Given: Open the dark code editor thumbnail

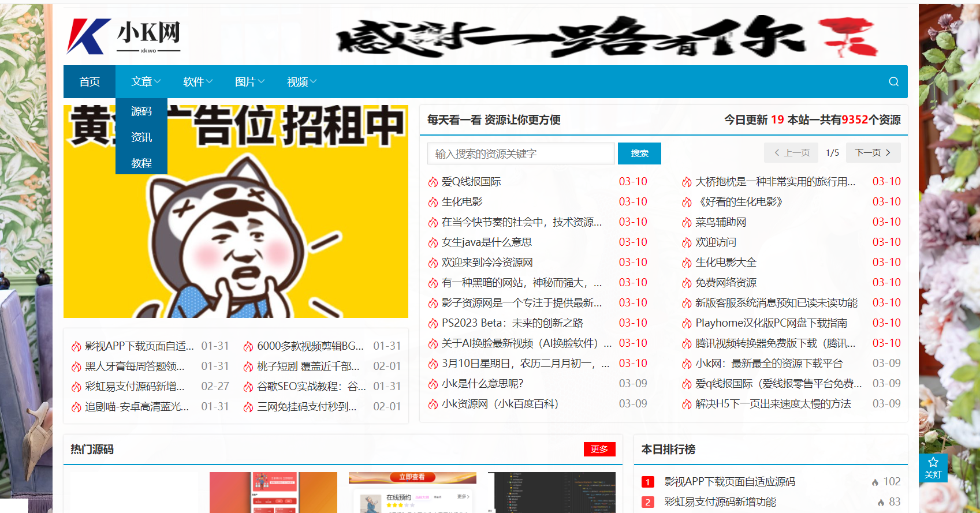Looking at the screenshot, I should click(x=552, y=492).
